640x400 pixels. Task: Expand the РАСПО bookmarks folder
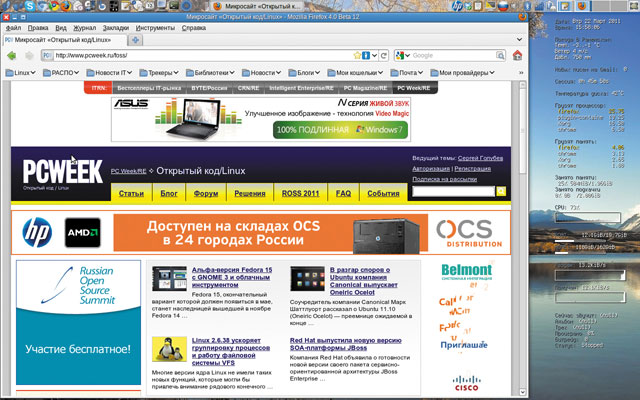(x=61, y=73)
